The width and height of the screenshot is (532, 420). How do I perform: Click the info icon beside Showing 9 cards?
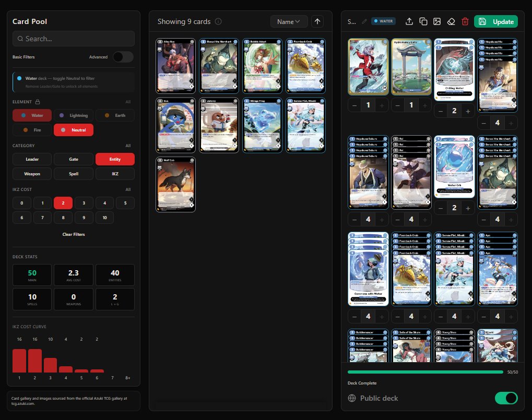pyautogui.click(x=219, y=21)
